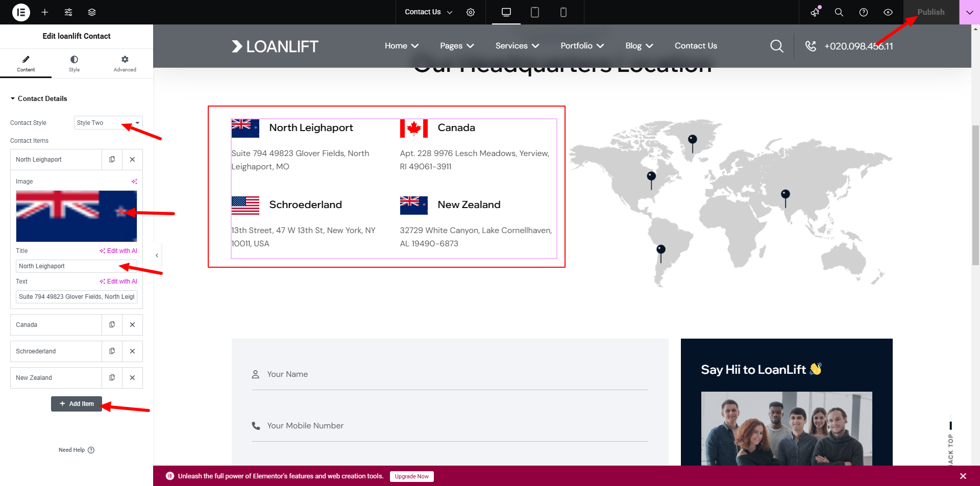This screenshot has width=980, height=486.
Task: Switch to the Advanced tab
Action: pos(125,63)
